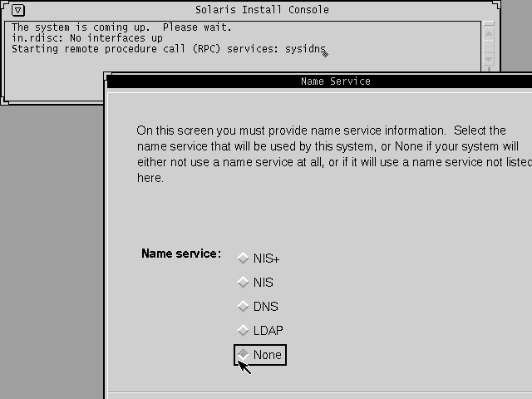Click the Name Service title bar
Viewport: 532px width, 399px height.
pos(319,81)
